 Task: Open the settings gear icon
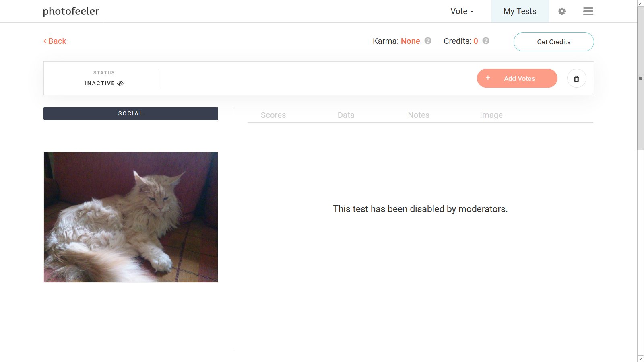(562, 11)
